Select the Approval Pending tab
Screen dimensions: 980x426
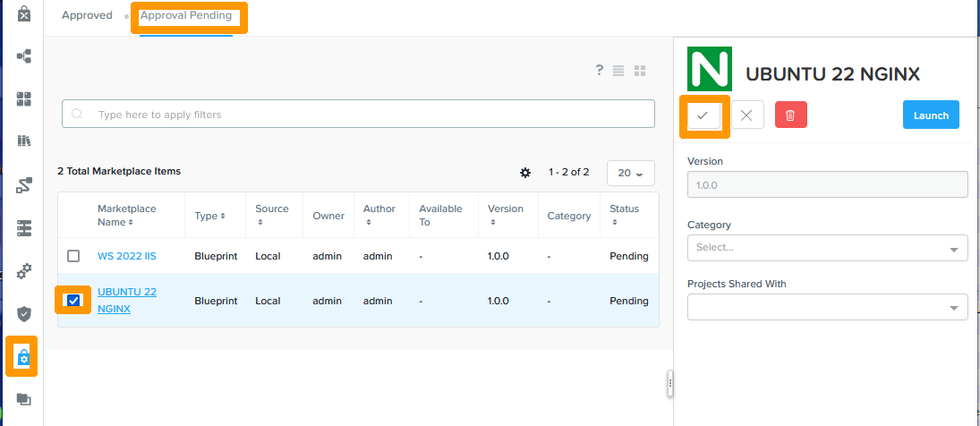point(186,15)
